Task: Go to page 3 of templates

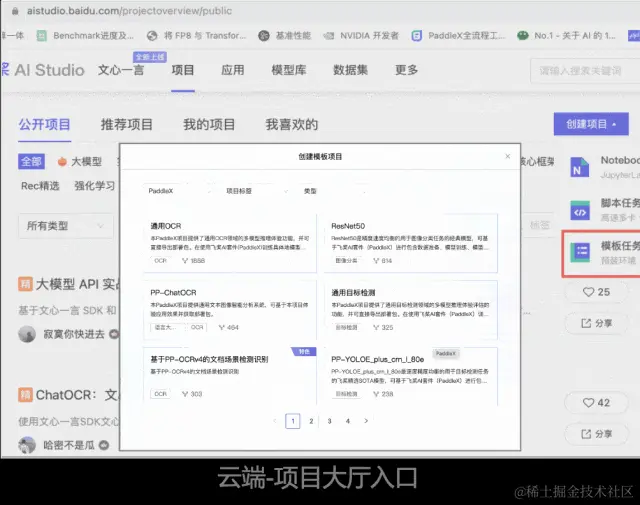Action: click(x=329, y=421)
